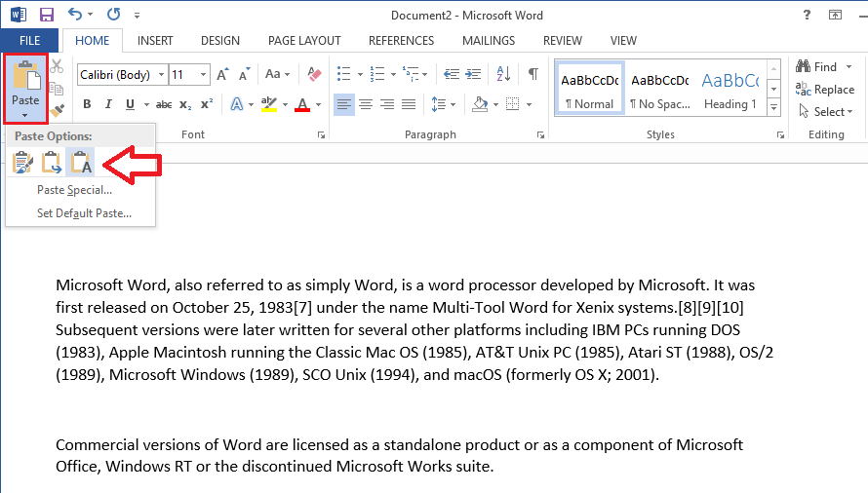Image resolution: width=868 pixels, height=493 pixels.
Task: Show or hide paragraph marks
Action: (x=533, y=74)
